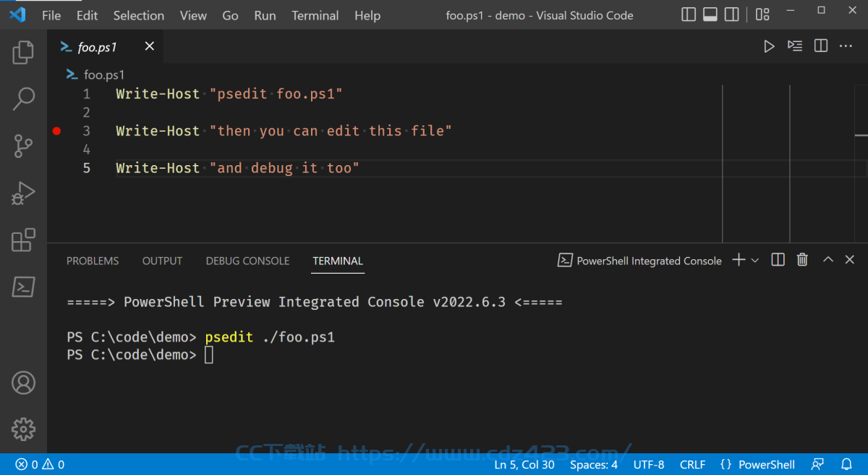Click the PowerShell Preview Integrated Console banner
The width and height of the screenshot is (868, 475).
(315, 302)
